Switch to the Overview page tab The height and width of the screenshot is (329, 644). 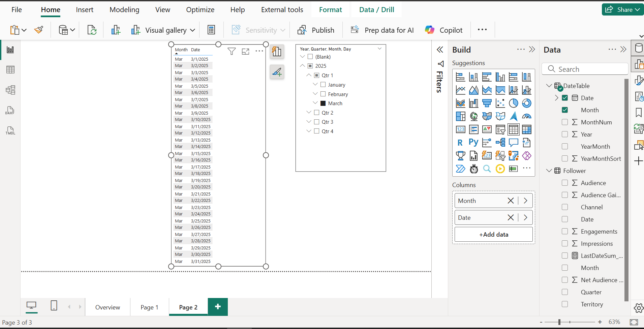coord(108,307)
